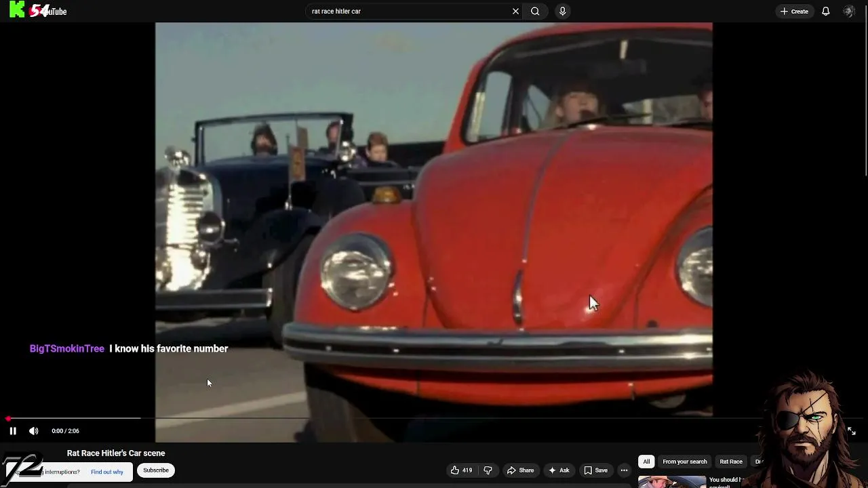Click the YouTube logo
This screenshot has height=488, width=868.
pos(48,11)
